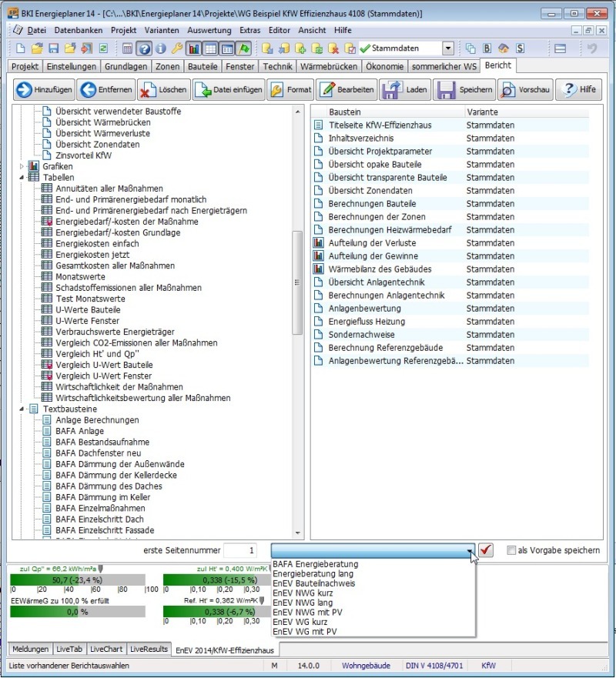Collapse the Tabellen tree node
This screenshot has height=678, width=616.
[22, 177]
